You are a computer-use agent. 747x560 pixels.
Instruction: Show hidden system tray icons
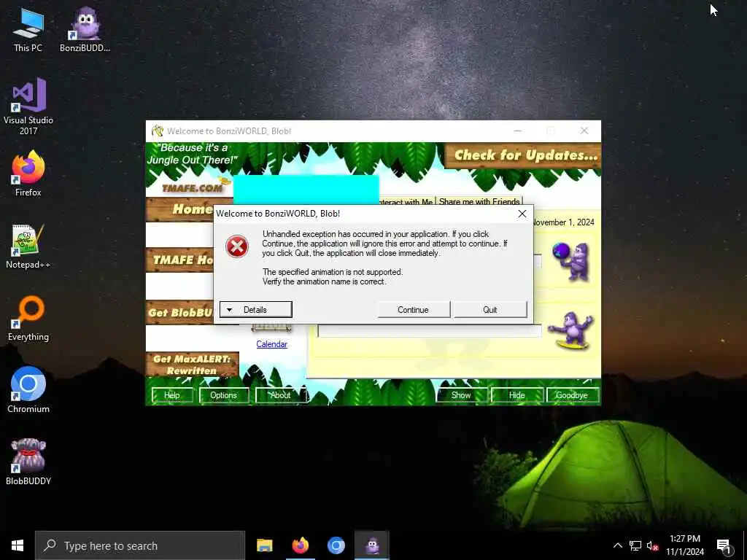617,545
